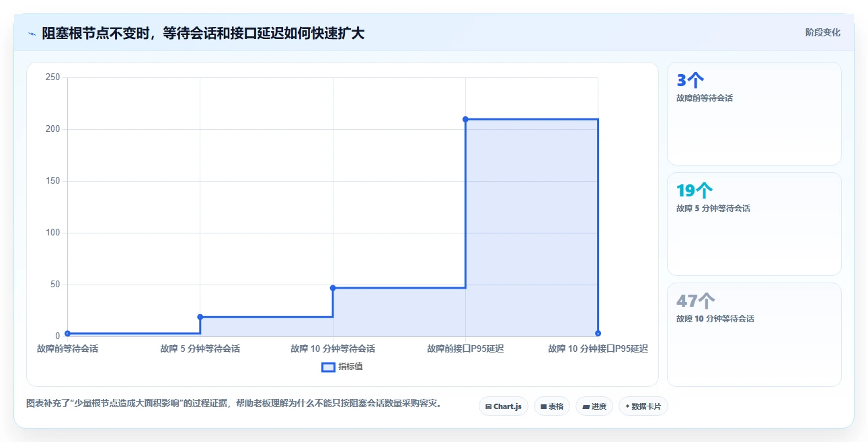Screen dimensions: 868x442
Task: Click the chart title 阻塞根节点不变时 heading
Action: tap(203, 33)
